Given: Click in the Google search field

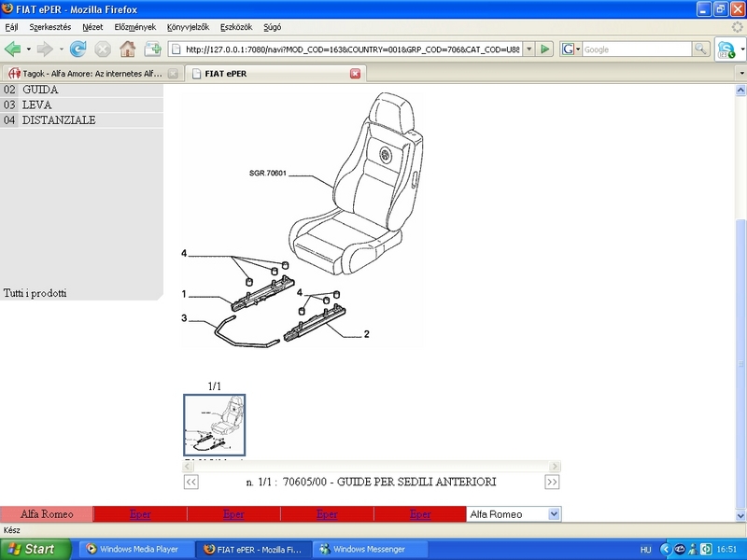Looking at the screenshot, I should coord(637,49).
